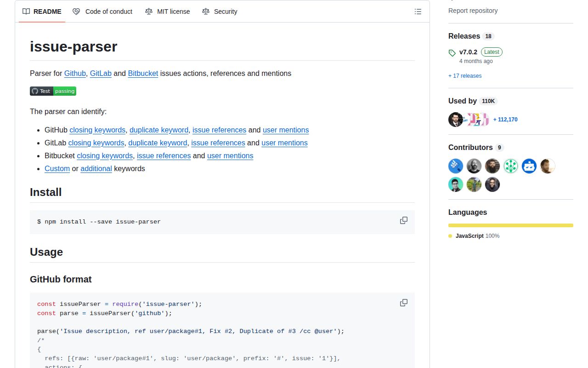Open the v7.0.2 release

coord(468,52)
